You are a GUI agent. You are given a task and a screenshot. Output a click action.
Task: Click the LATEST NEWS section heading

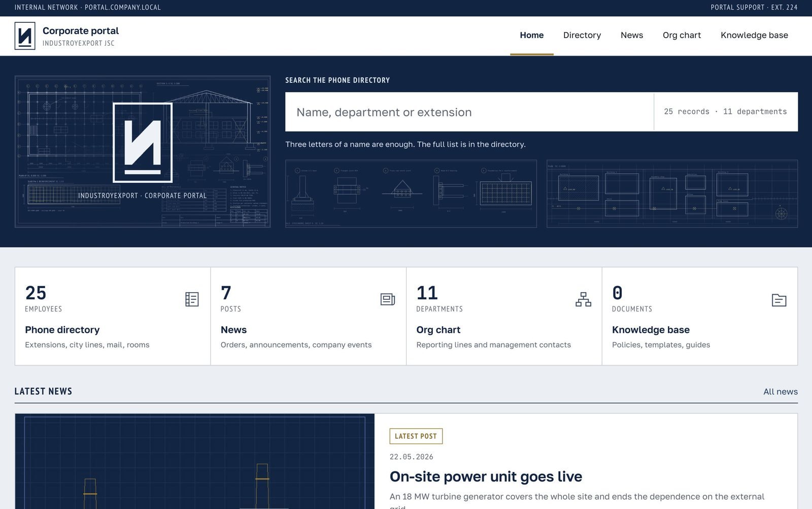43,392
